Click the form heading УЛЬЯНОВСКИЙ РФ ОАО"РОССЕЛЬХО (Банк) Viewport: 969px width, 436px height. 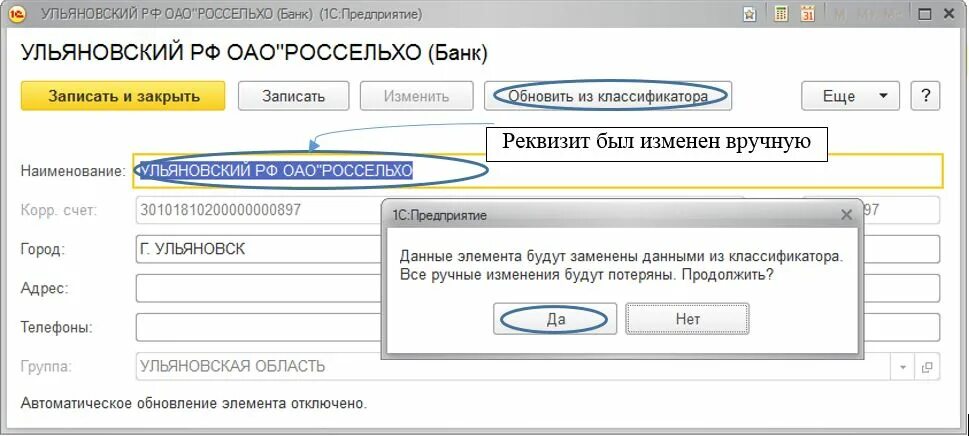(x=255, y=53)
